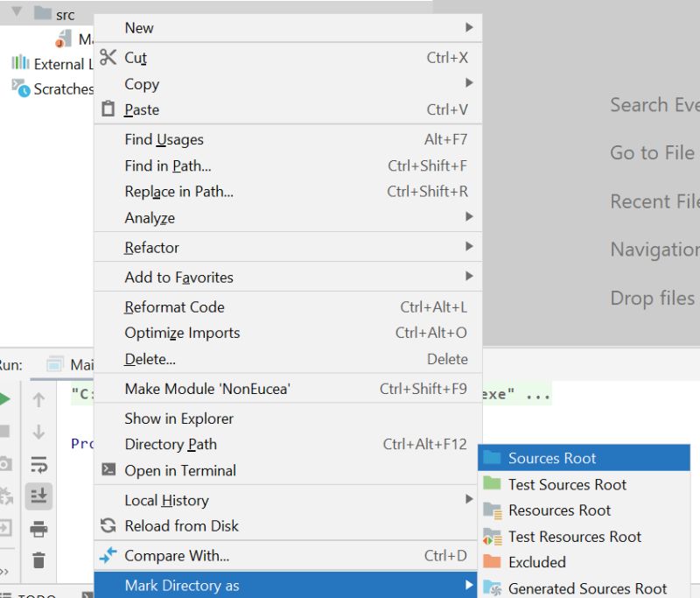This screenshot has width=700, height=598.
Task: Select Test Sources Root option
Action: tap(567, 484)
